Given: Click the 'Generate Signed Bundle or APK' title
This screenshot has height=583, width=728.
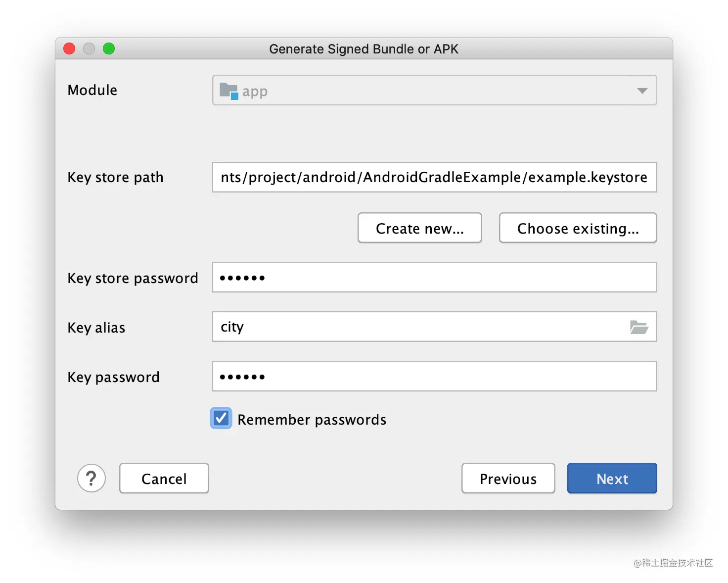Looking at the screenshot, I should pyautogui.click(x=364, y=49).
